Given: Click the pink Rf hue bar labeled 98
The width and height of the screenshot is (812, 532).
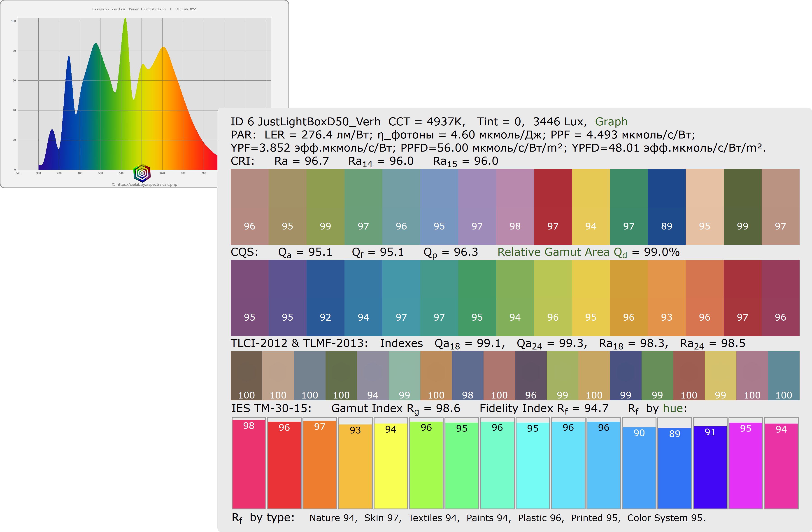Looking at the screenshot, I should (249, 464).
